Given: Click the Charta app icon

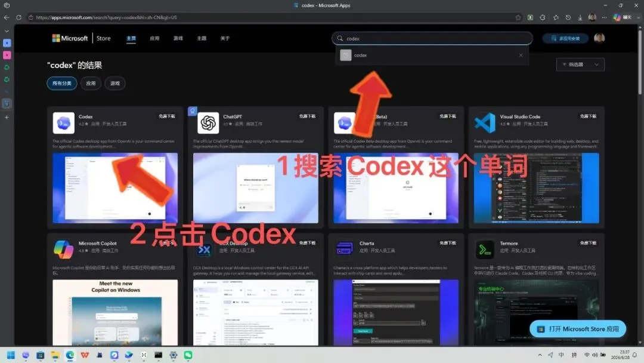Looking at the screenshot, I should (345, 250).
